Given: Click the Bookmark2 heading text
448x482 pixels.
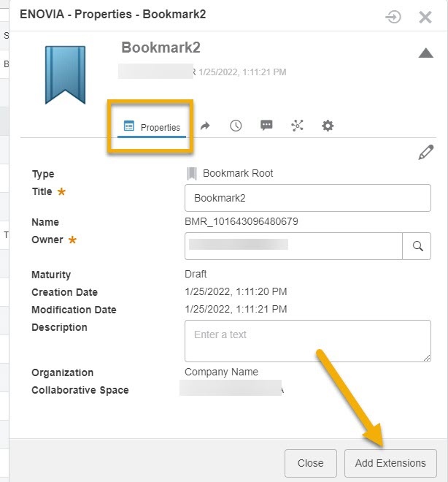Looking at the screenshot, I should 161,47.
